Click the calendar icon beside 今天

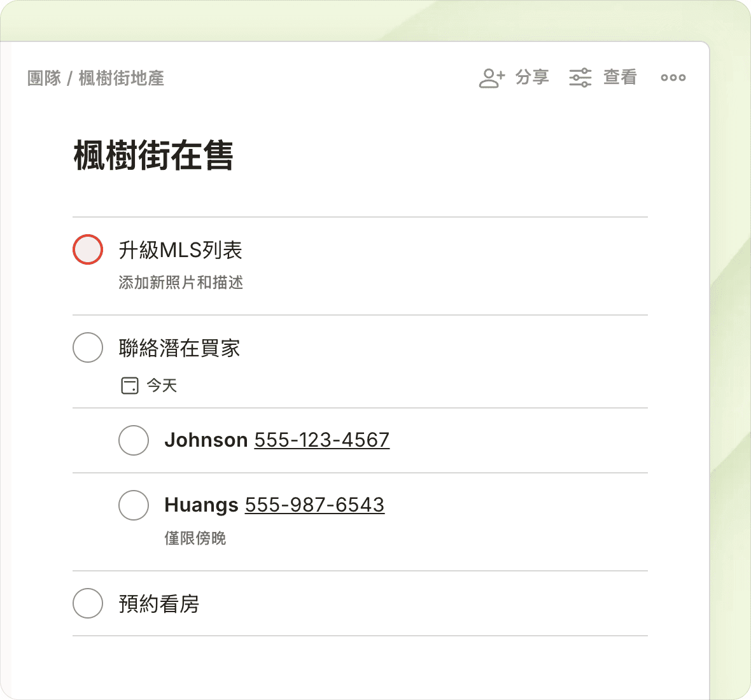(130, 386)
